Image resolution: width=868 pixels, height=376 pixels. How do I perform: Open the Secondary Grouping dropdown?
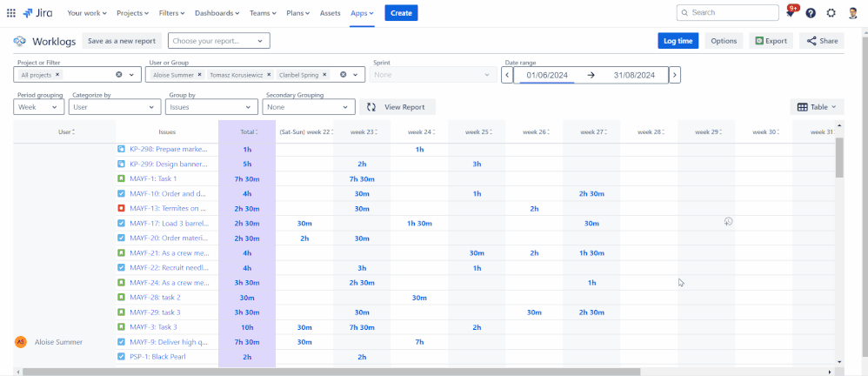pos(309,107)
